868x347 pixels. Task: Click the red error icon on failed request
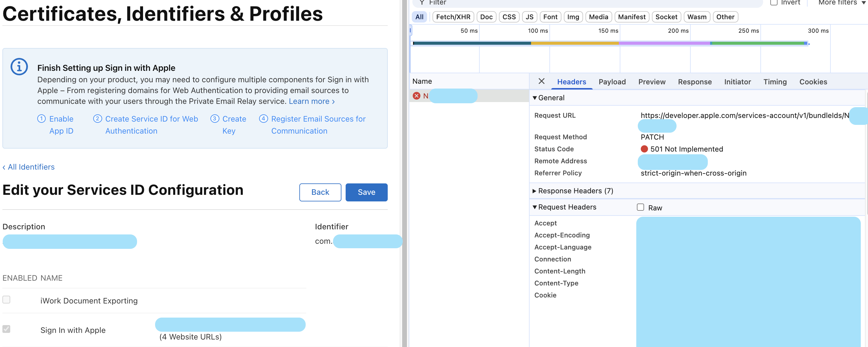coord(417,96)
